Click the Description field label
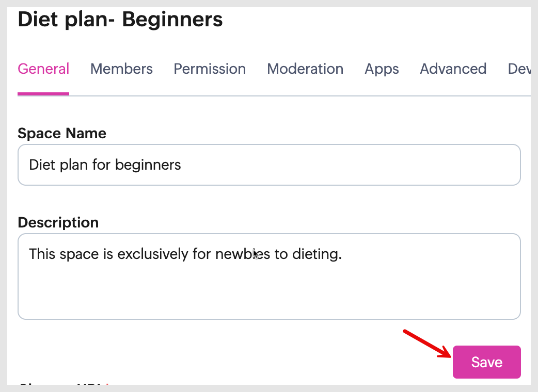Image resolution: width=538 pixels, height=392 pixels. (x=58, y=223)
